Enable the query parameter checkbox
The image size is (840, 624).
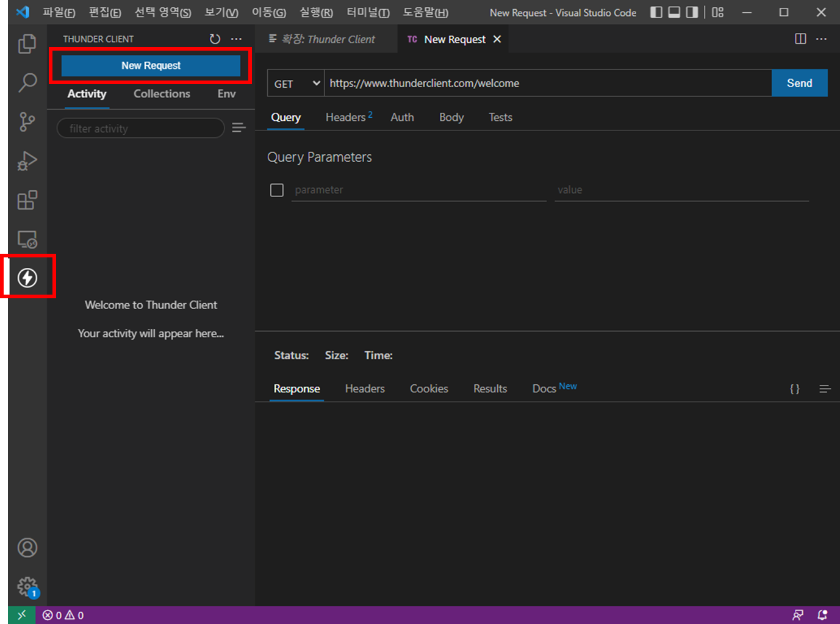point(277,190)
